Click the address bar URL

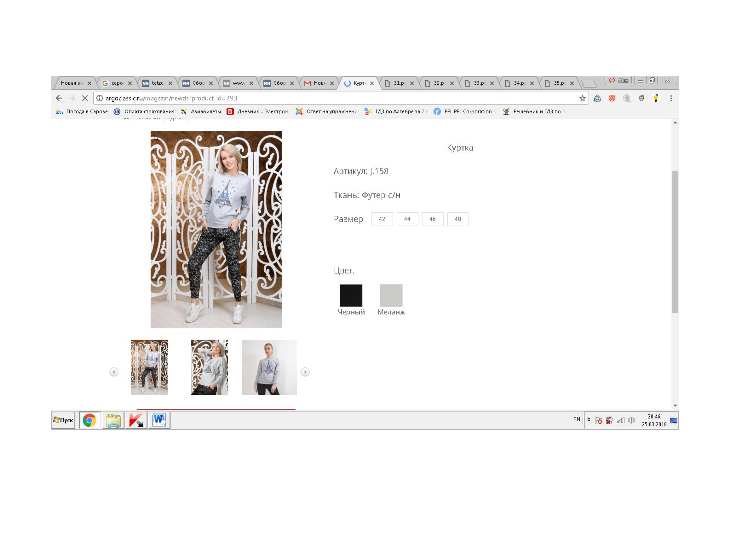pyautogui.click(x=171, y=98)
